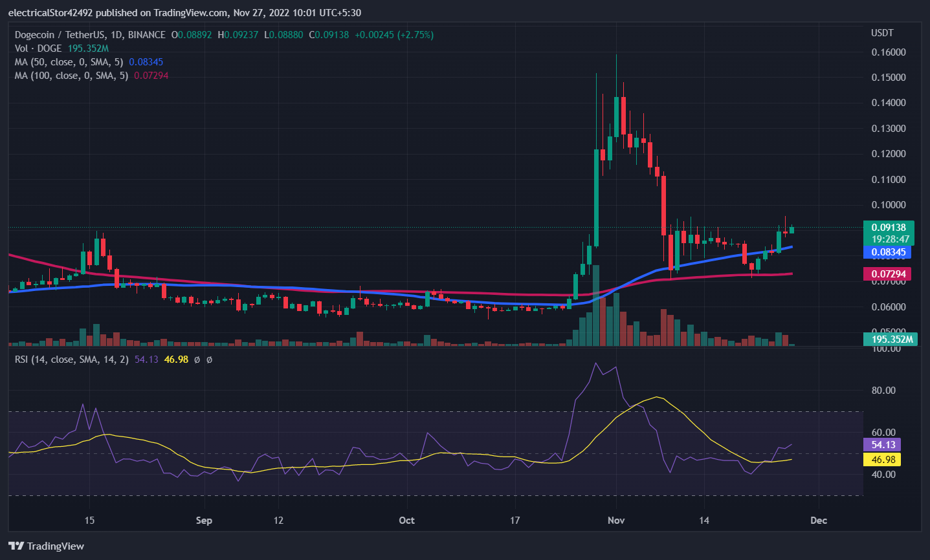Click the 0.15000 price axis label
This screenshot has height=560, width=930.
889,78
